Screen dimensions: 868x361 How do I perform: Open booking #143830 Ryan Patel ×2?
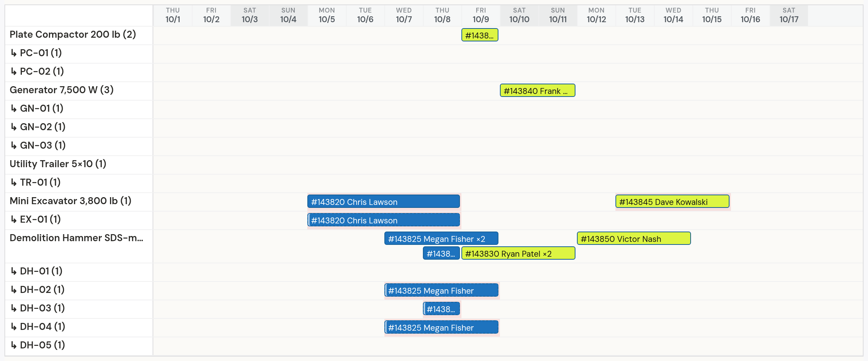(518, 253)
